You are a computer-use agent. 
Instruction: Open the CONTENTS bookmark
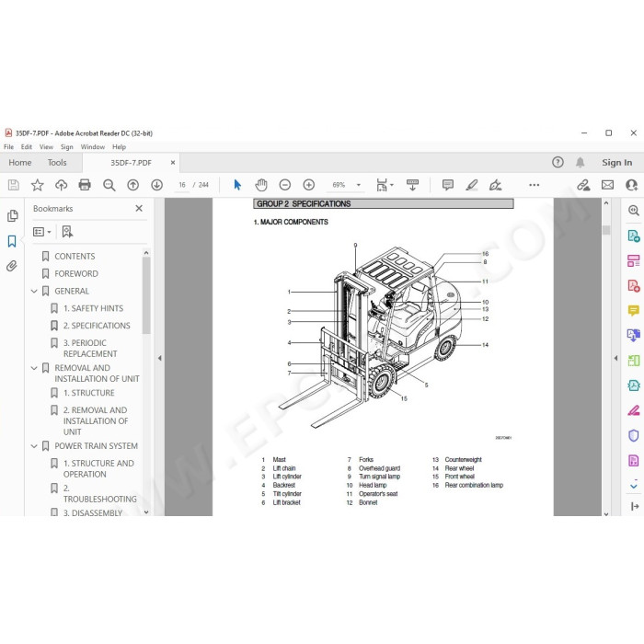(75, 257)
